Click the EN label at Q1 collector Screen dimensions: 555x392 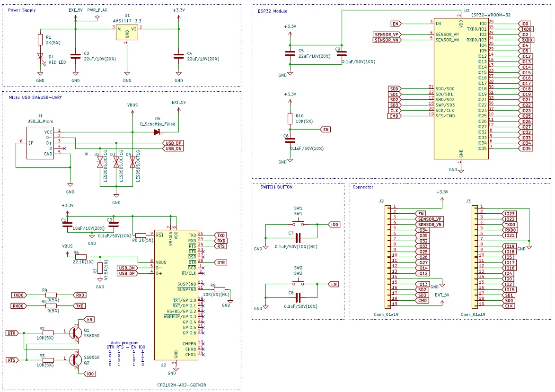coord(89,320)
